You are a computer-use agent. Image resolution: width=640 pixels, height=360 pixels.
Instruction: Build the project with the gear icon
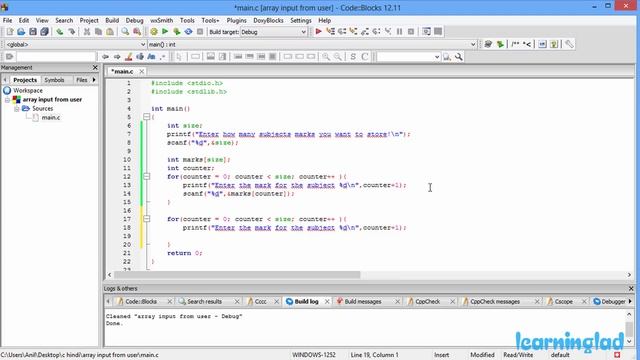(x=154, y=32)
